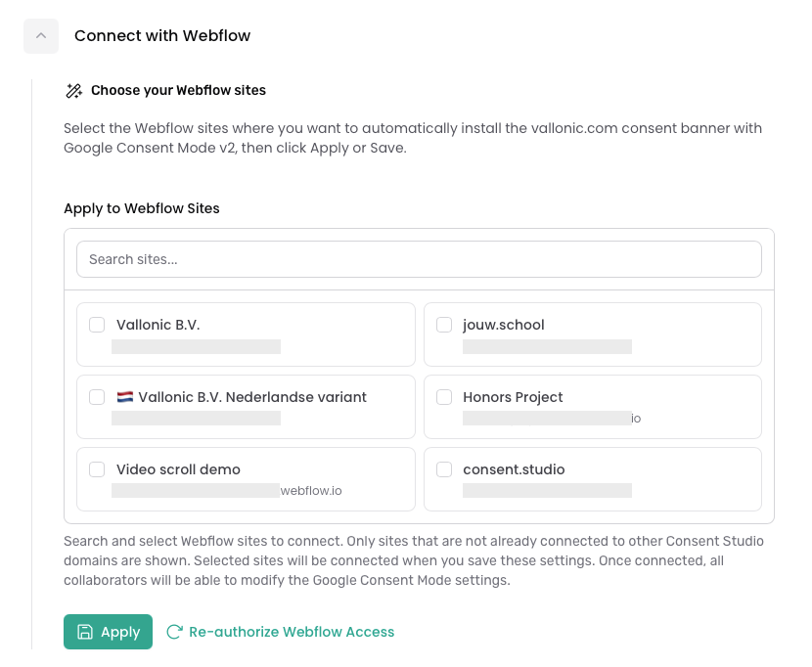Focus the Search sites input field

419,259
